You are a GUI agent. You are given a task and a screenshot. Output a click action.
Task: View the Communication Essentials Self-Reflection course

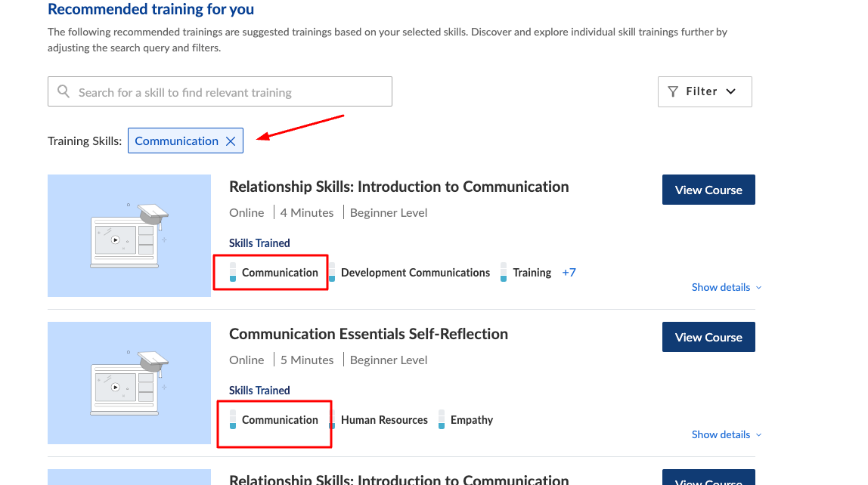click(x=708, y=338)
